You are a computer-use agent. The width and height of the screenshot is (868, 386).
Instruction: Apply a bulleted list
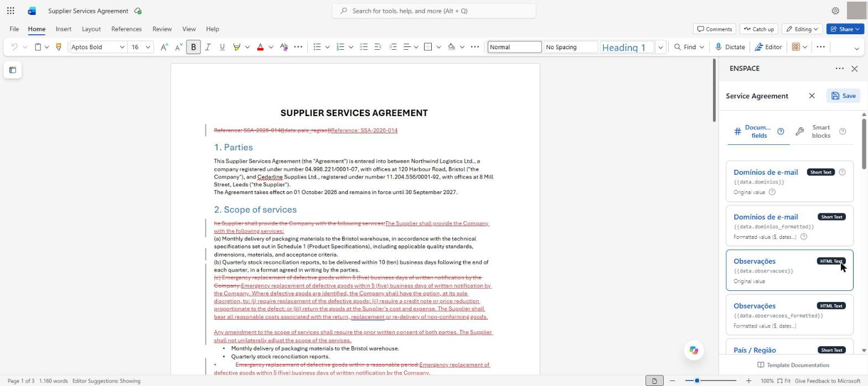click(x=317, y=47)
